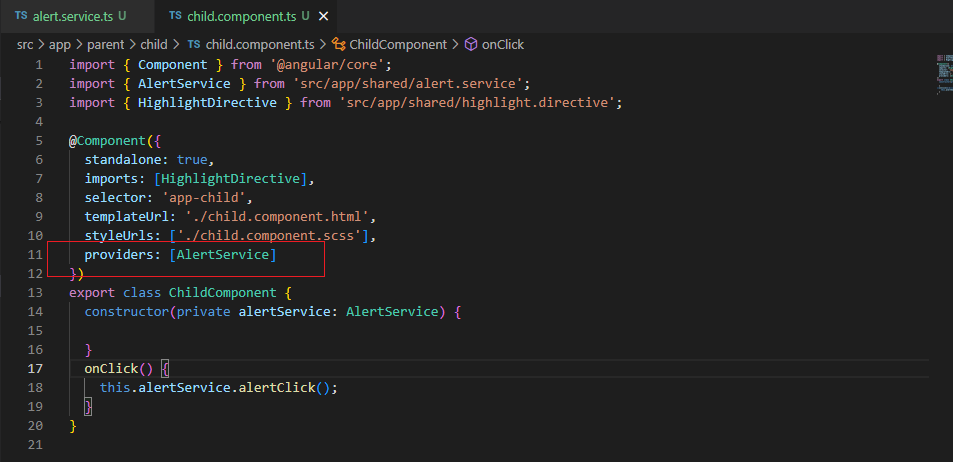Close the child.component.ts tab
The height and width of the screenshot is (462, 953).
point(325,16)
